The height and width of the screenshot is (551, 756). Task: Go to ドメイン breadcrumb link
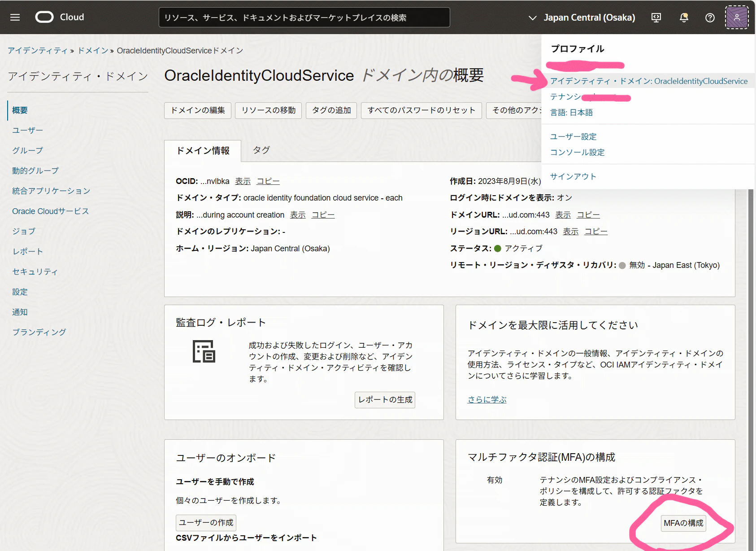[93, 51]
